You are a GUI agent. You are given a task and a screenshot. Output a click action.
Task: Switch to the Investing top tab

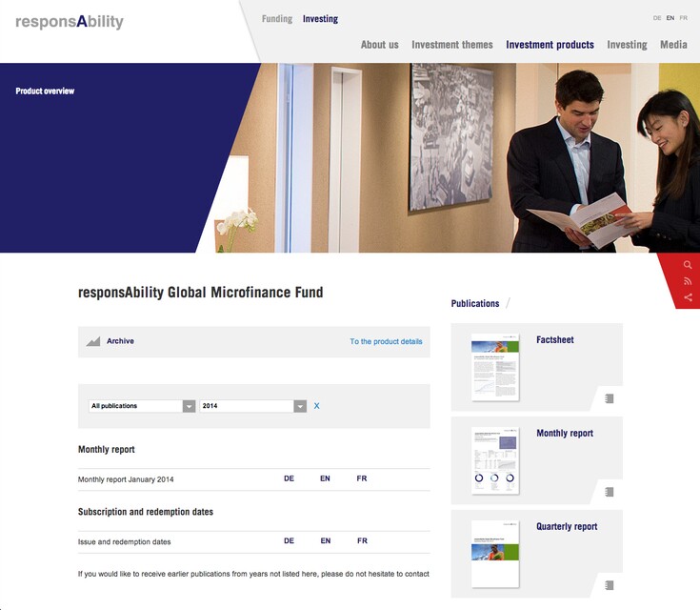click(x=320, y=19)
